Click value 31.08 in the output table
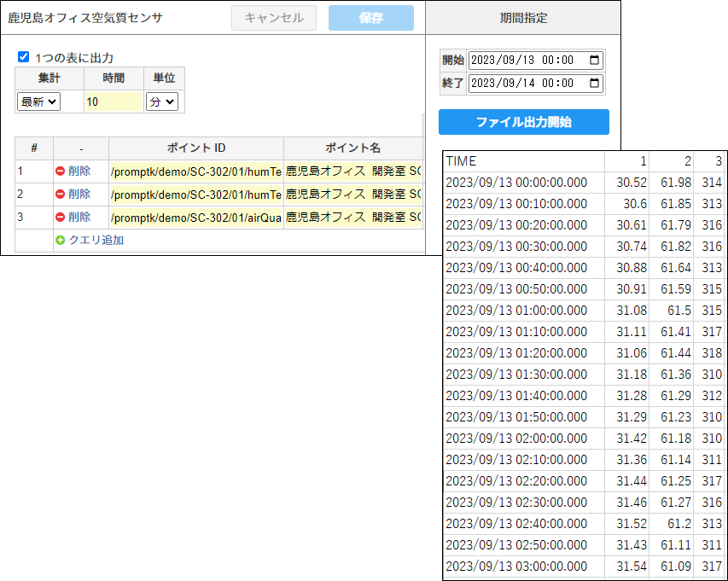The image size is (728, 581). click(632, 311)
